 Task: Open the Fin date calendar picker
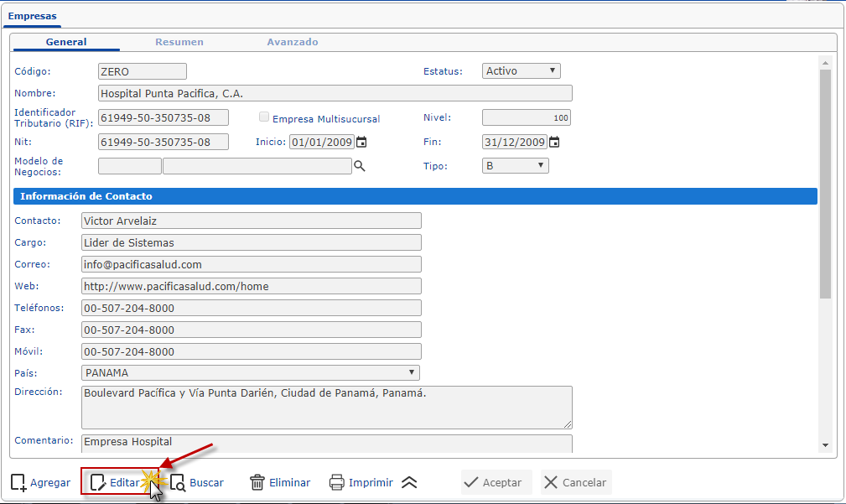tap(554, 143)
